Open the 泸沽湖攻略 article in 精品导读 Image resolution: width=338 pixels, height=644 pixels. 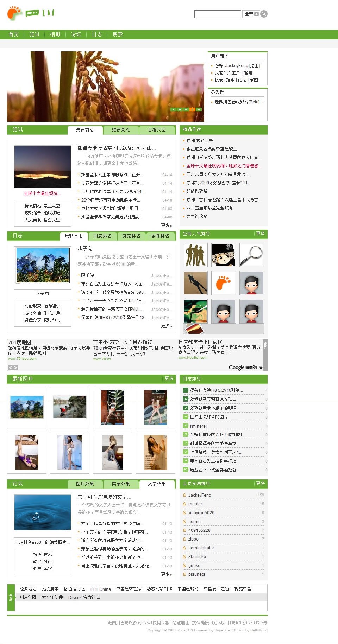(197, 191)
